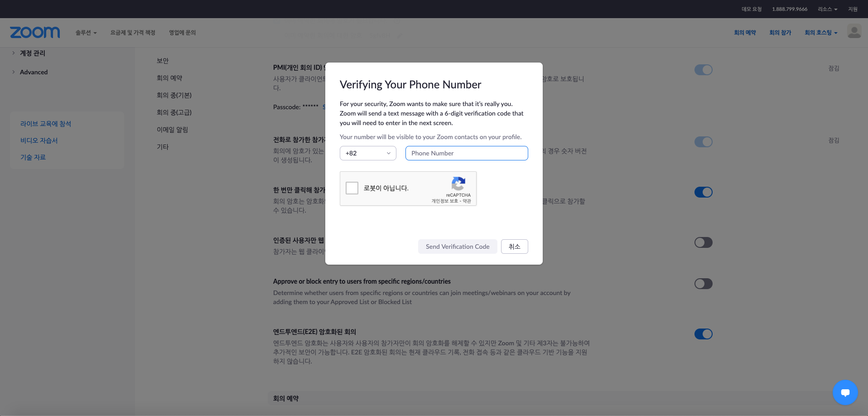Toggle the 한 번만 클릭해 참가 switch
Image resolution: width=868 pixels, height=416 pixels.
coord(703,192)
